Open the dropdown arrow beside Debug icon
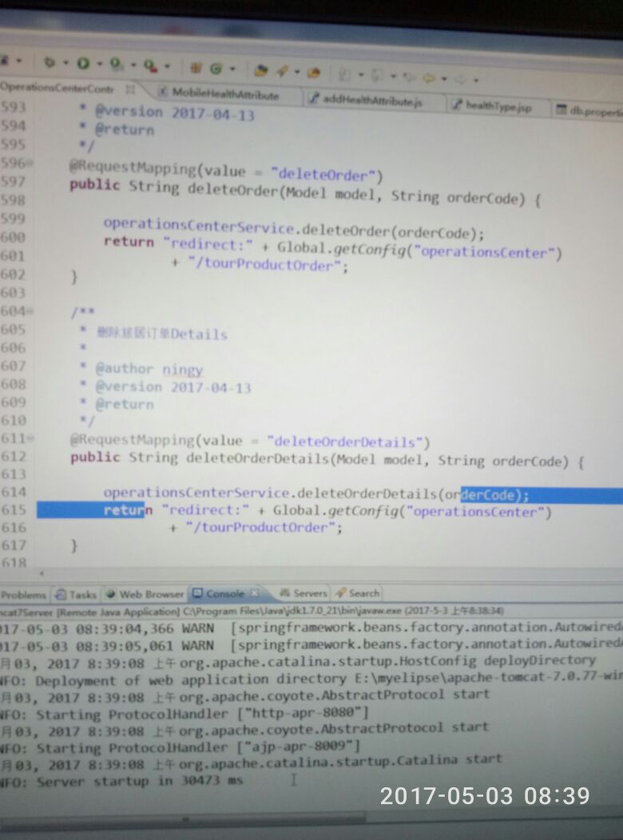This screenshot has width=623, height=840. (65, 64)
